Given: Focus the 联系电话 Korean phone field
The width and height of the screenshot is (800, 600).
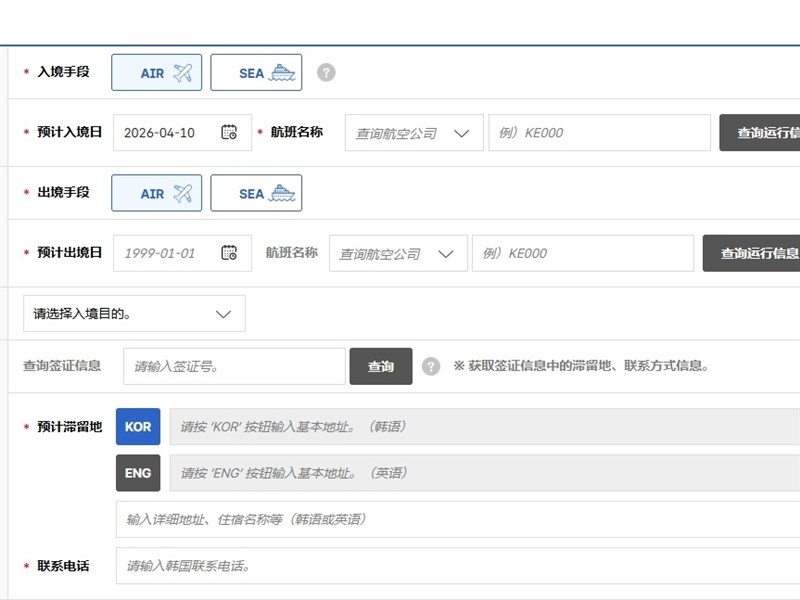Looking at the screenshot, I should tap(458, 566).
